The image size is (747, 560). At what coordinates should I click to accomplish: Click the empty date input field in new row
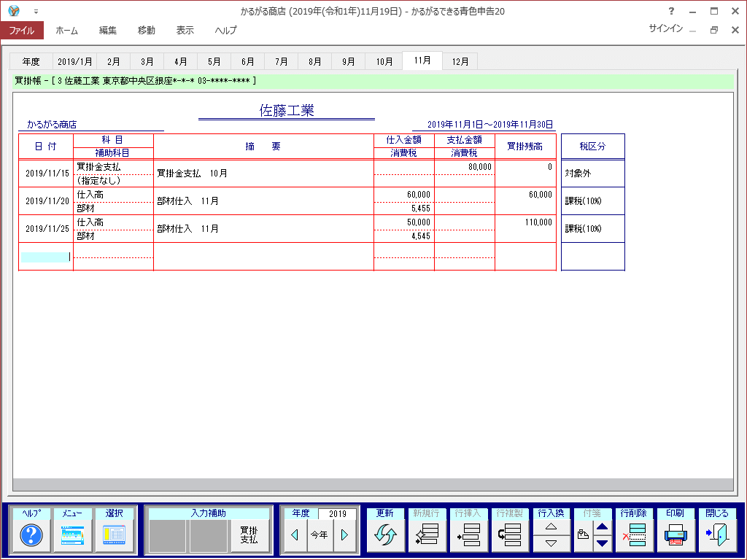pyautogui.click(x=45, y=257)
